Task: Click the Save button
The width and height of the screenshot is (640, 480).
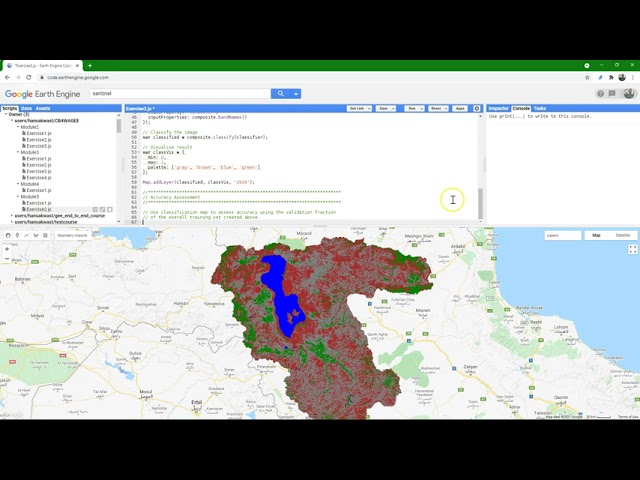Action: point(383,109)
